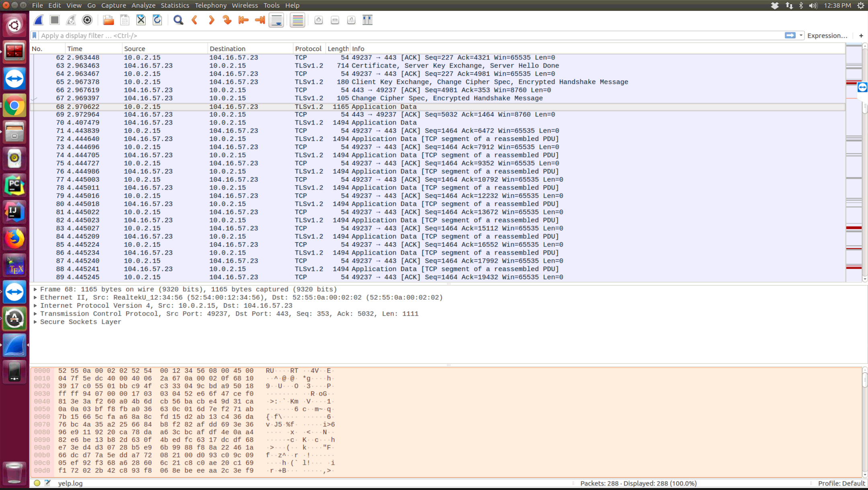The image size is (868, 490).
Task: Zoom in on the packet list text
Action: [319, 20]
